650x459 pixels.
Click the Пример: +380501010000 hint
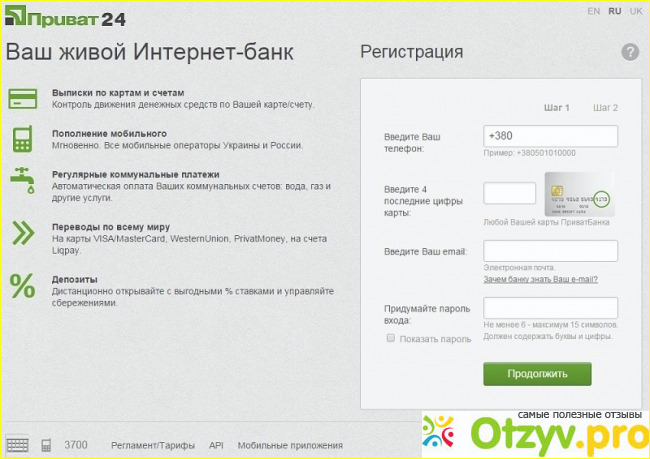(529, 153)
